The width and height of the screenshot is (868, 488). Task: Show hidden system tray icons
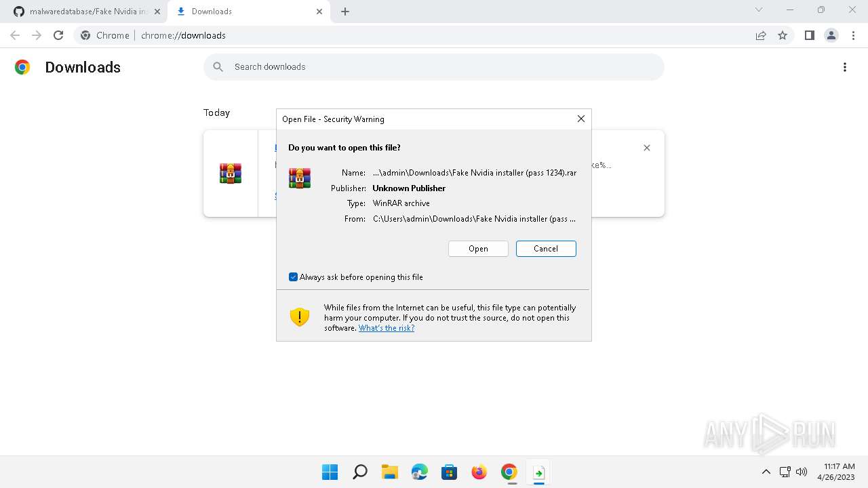tap(766, 472)
